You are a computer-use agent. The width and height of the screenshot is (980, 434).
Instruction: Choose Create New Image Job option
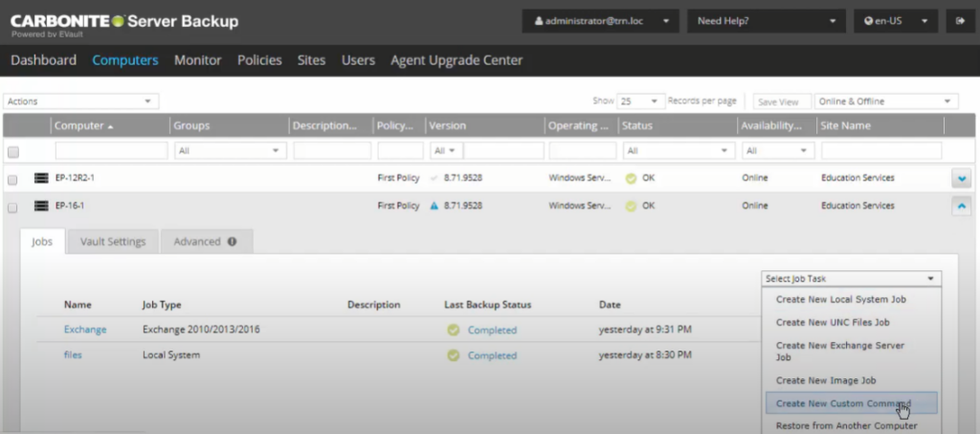click(825, 380)
